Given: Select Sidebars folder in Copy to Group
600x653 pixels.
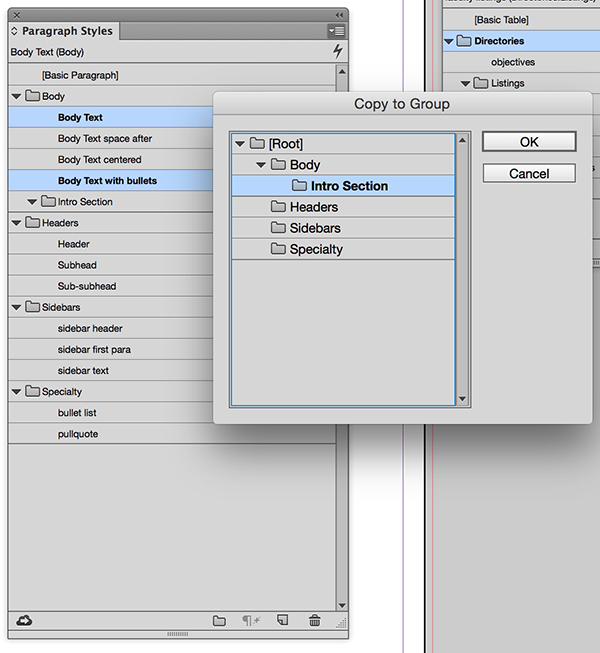Looking at the screenshot, I should 343,228.
